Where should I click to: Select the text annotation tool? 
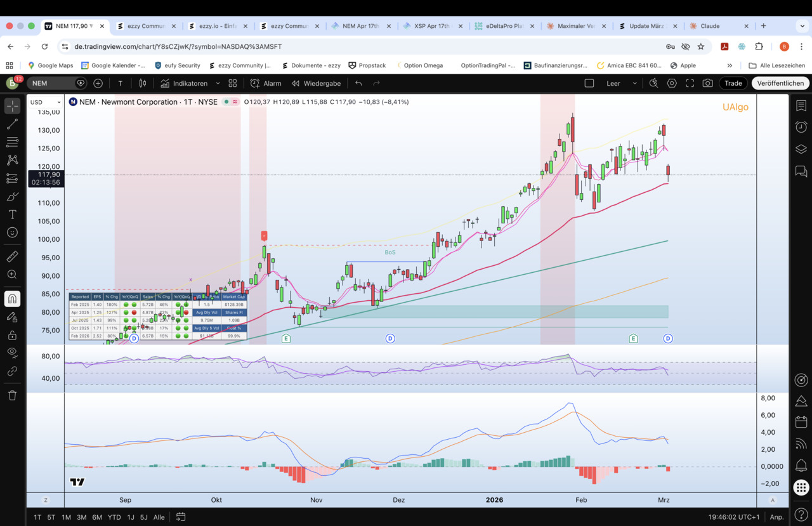point(12,214)
